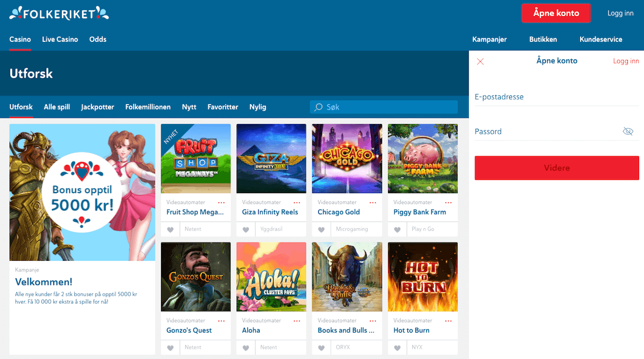
Task: Open the 5000 kr bonus campaign banner
Action: coord(82,193)
